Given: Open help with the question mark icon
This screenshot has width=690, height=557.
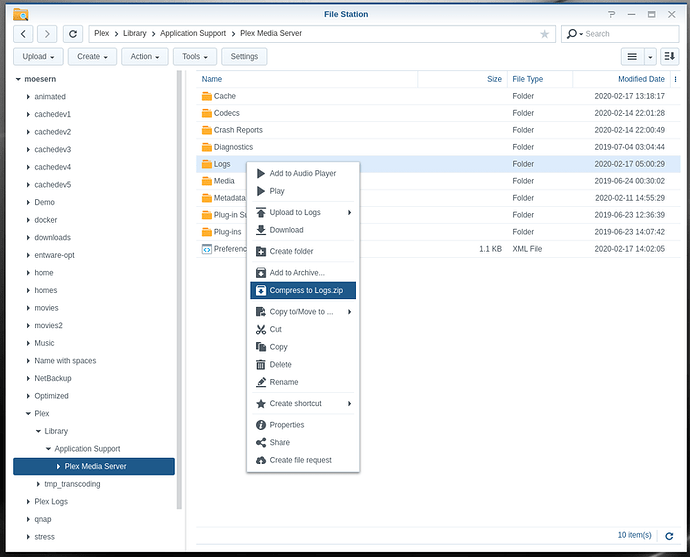Looking at the screenshot, I should pyautogui.click(x=611, y=15).
